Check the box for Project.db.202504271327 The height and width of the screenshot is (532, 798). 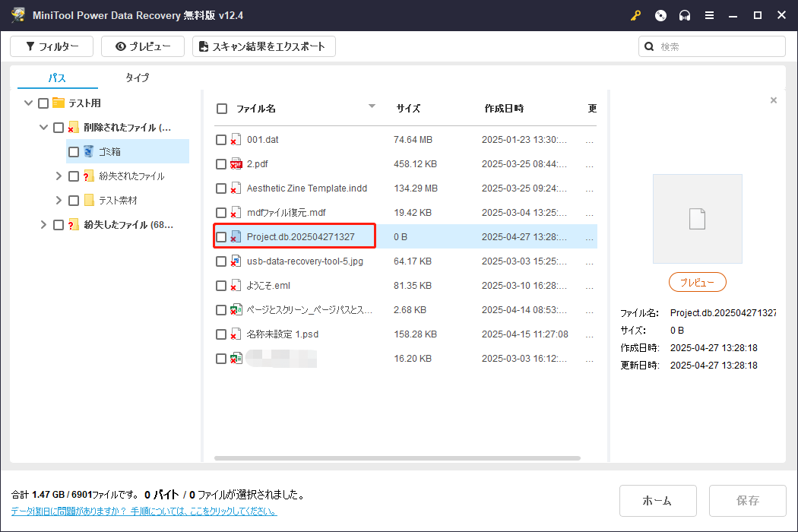(221, 236)
